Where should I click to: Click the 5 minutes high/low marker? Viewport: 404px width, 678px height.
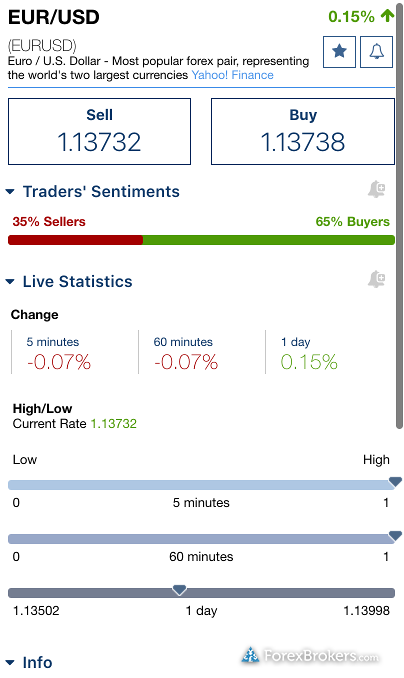[x=395, y=481]
